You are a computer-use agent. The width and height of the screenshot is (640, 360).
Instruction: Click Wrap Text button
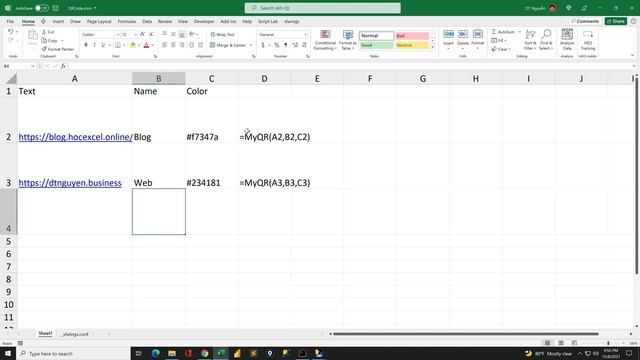click(222, 34)
